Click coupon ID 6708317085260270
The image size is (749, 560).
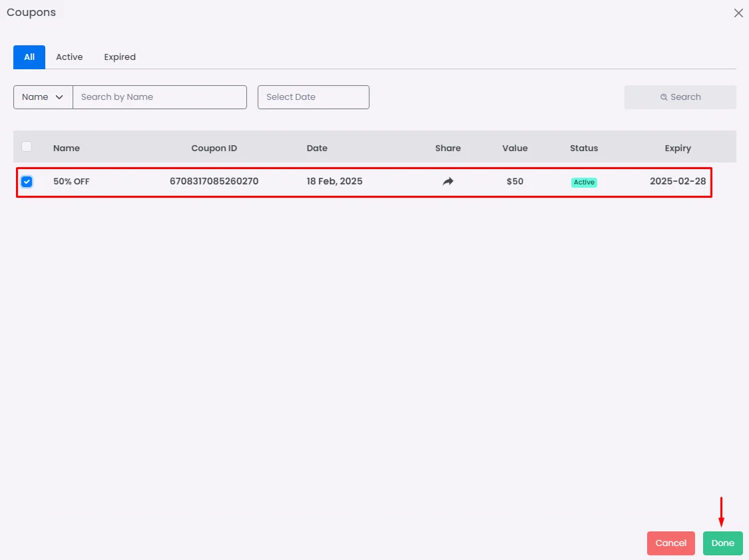pyautogui.click(x=214, y=181)
